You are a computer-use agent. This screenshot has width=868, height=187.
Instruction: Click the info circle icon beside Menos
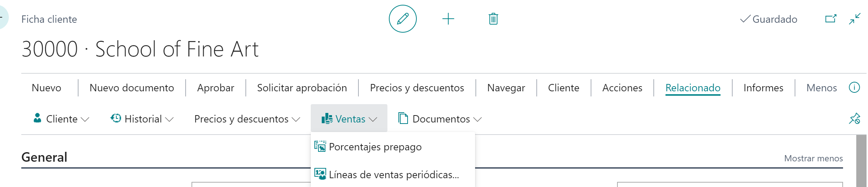pyautogui.click(x=854, y=88)
